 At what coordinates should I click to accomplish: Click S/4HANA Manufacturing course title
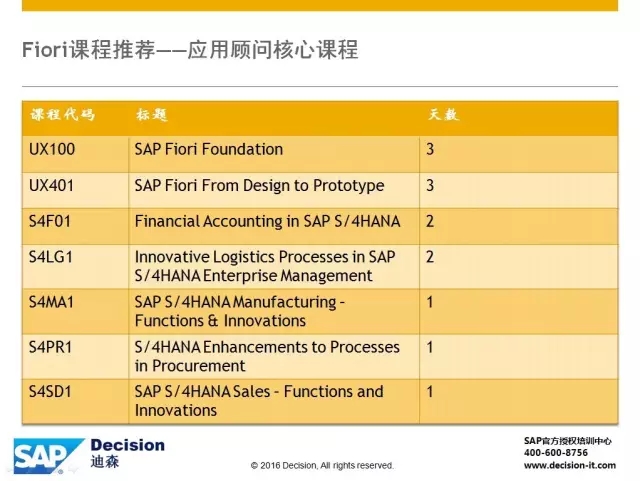240,312
